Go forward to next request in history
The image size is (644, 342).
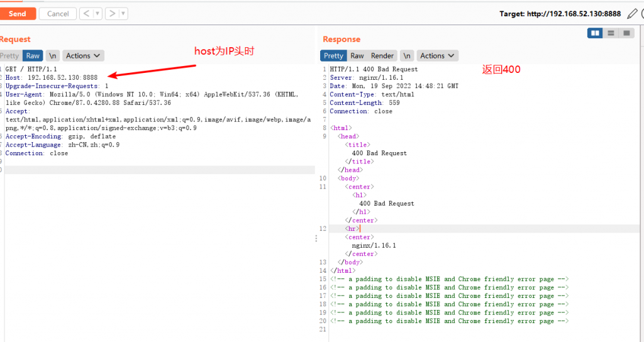(x=112, y=13)
